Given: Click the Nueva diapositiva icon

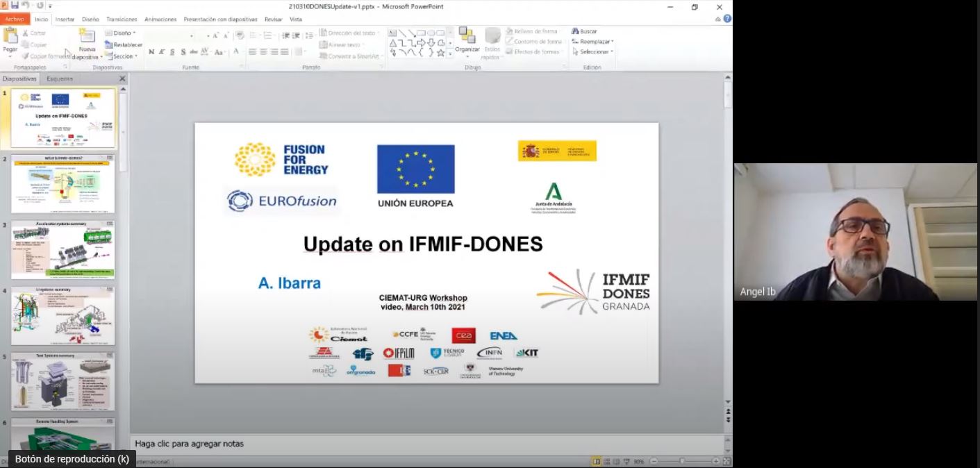Looking at the screenshot, I should pyautogui.click(x=87, y=36).
